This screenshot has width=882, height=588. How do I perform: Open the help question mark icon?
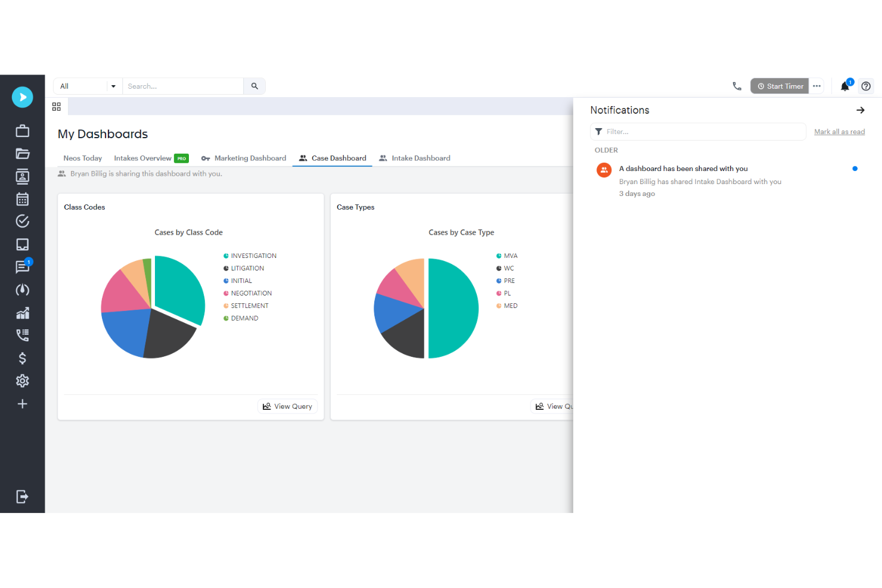pos(867,86)
